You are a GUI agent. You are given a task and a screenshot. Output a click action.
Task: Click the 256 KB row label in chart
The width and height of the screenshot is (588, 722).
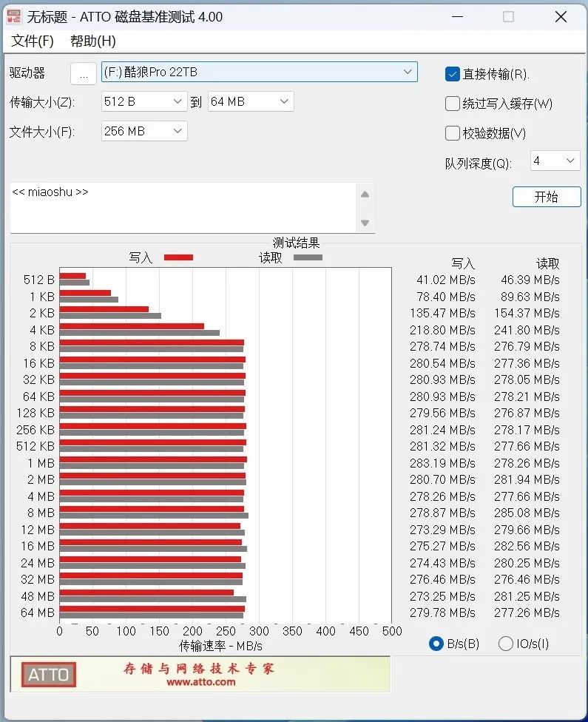36,430
